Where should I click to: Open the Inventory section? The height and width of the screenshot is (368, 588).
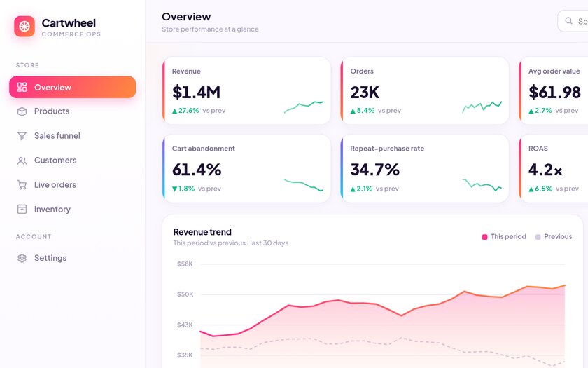tap(72, 209)
